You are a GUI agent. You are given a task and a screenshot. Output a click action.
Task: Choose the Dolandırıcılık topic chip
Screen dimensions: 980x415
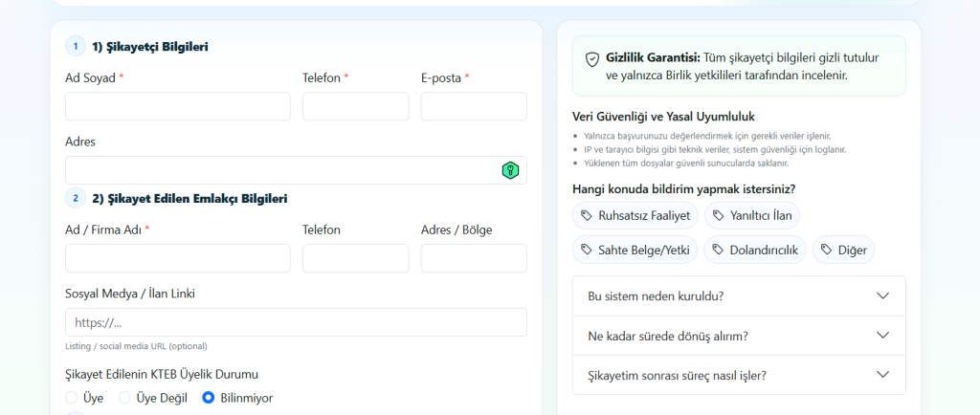click(754, 250)
